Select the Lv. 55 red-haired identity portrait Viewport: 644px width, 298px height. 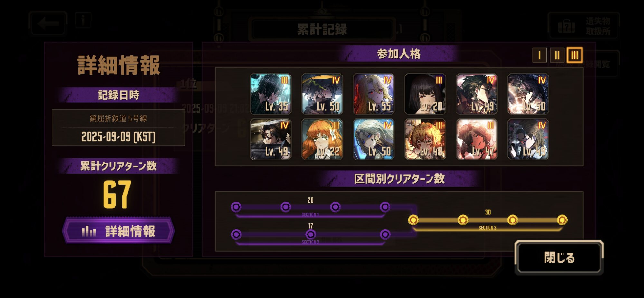coord(374,94)
